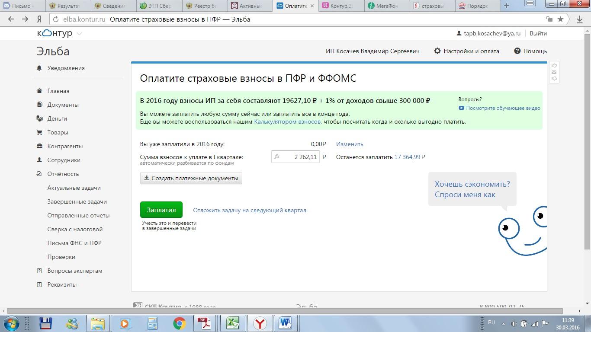Switch to the Порядок browser tab

click(478, 6)
